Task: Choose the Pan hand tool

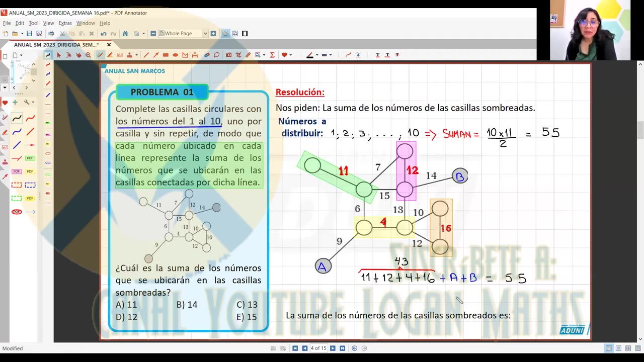Action: (x=78, y=55)
